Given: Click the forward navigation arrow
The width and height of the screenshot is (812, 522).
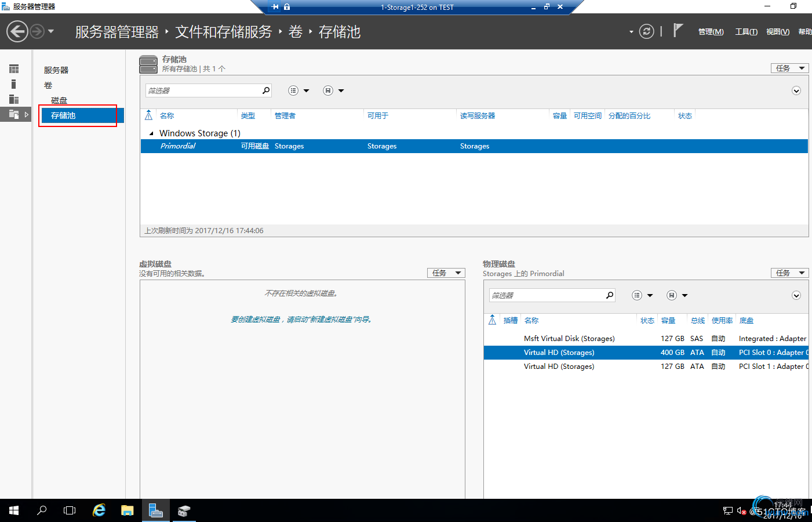Looking at the screenshot, I should click(37, 31).
